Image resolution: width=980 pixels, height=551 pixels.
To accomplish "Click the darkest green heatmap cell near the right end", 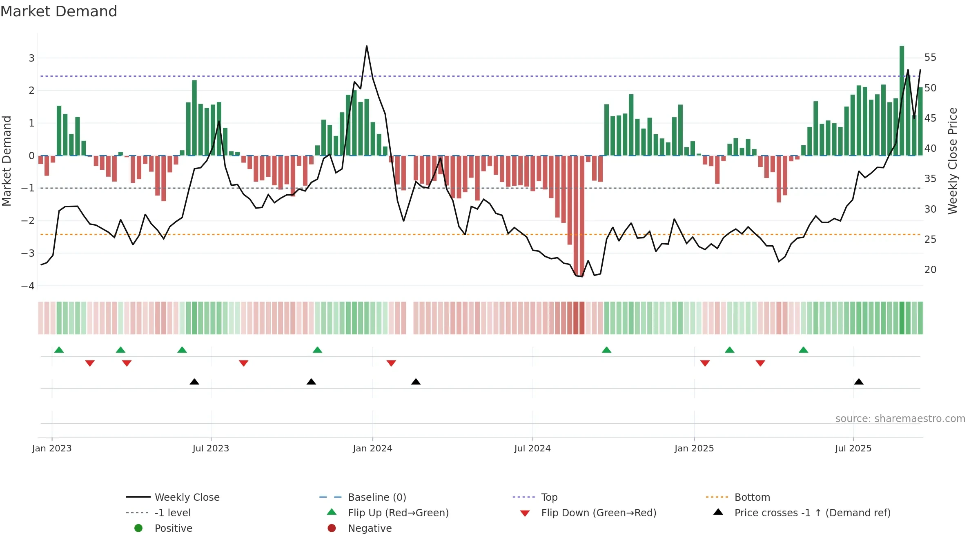I will point(902,318).
